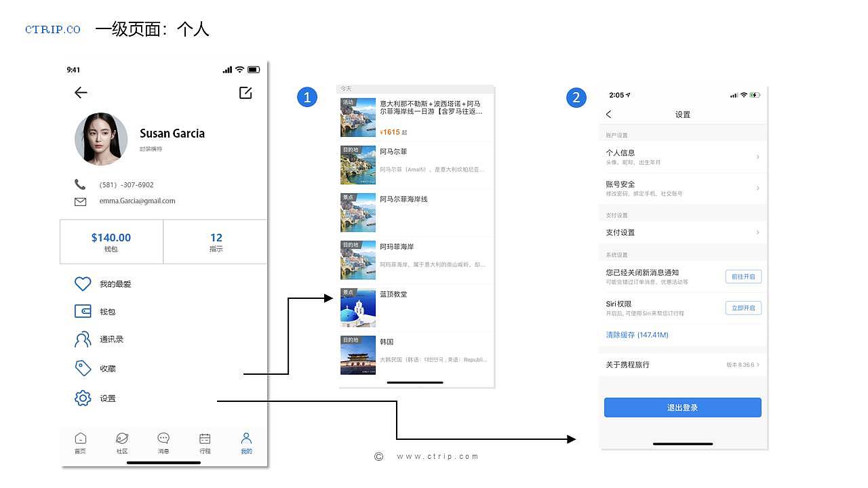
Task: Click the tag icon for 收藏
Action: pyautogui.click(x=83, y=368)
